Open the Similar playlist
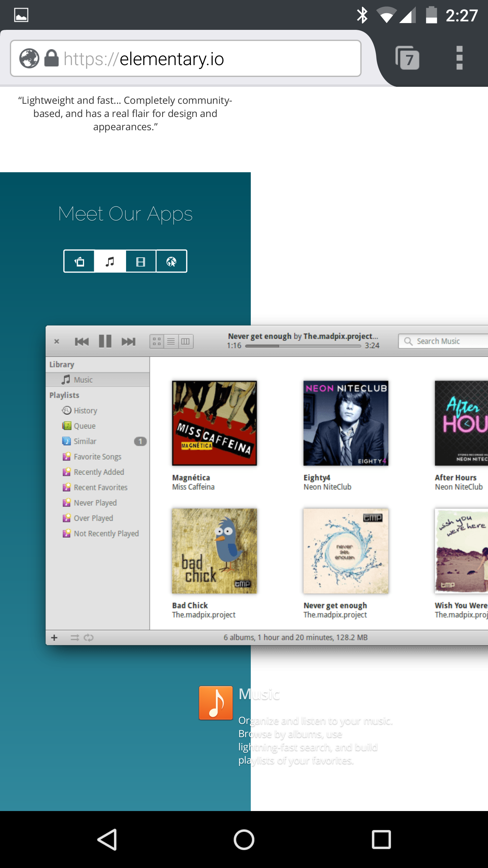Screen dimensions: 488x868 point(98,441)
